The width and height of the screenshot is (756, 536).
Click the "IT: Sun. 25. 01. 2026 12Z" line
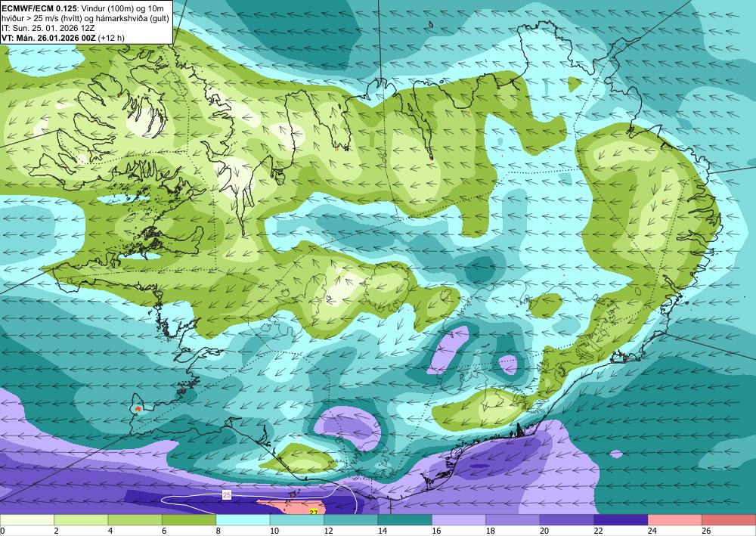[48, 27]
